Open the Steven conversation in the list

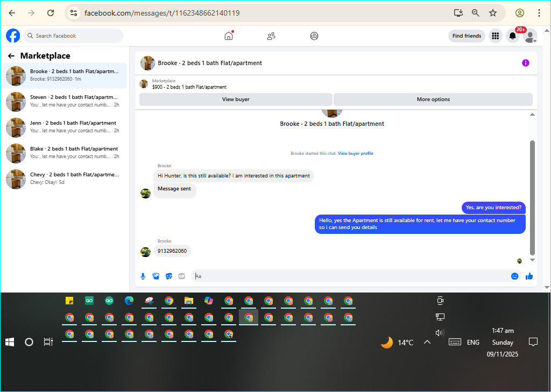click(x=65, y=102)
